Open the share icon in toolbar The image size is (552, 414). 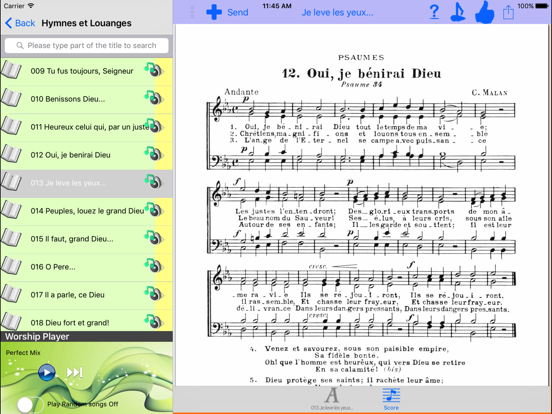pyautogui.click(x=508, y=12)
